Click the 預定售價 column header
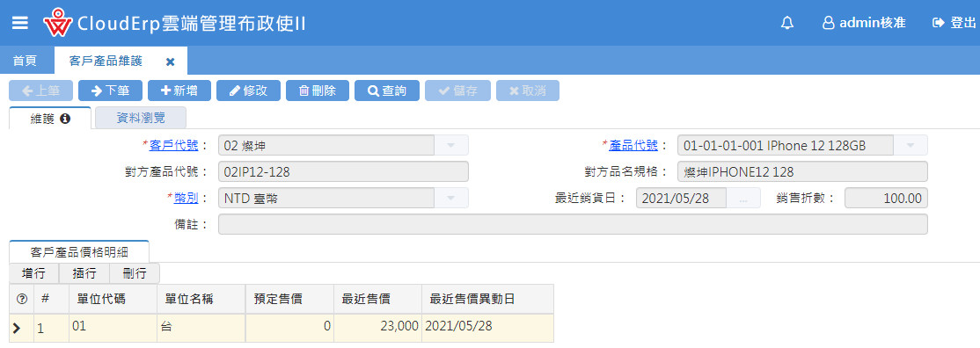This screenshot has width=980, height=348. click(289, 299)
